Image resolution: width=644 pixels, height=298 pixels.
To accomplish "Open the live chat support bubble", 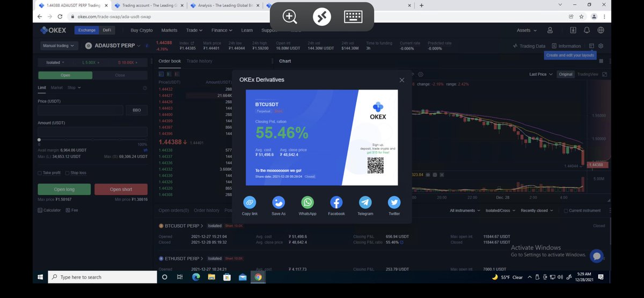I will coord(596,256).
